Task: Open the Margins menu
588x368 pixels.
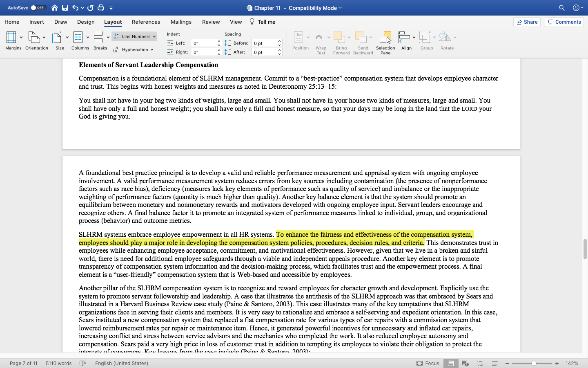Action: pyautogui.click(x=13, y=40)
